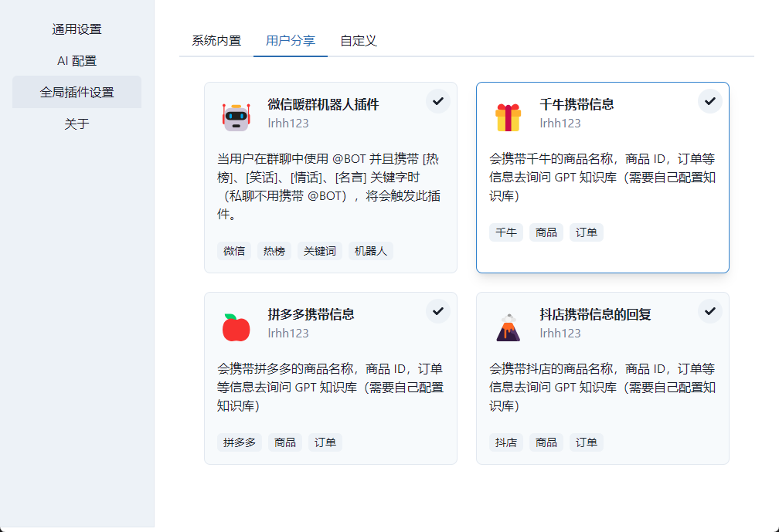Toggle the checkmark on 微信暖群机器人插件
The image size is (779, 532).
437,100
